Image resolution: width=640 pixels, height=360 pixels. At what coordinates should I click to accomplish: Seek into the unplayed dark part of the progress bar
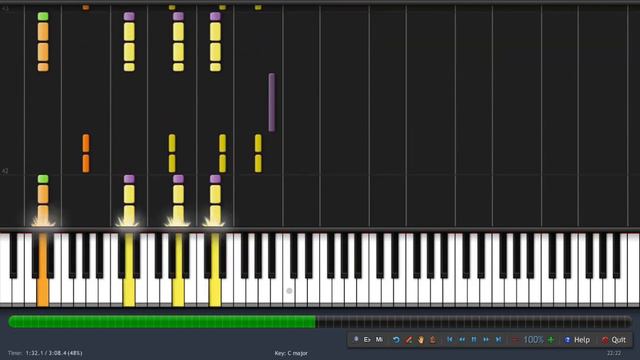tap(473, 322)
